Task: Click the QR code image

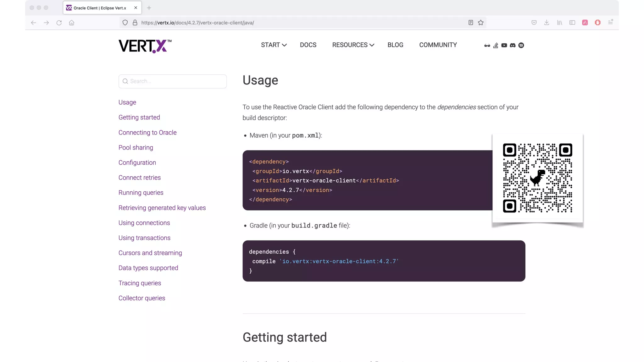Action: tap(538, 178)
